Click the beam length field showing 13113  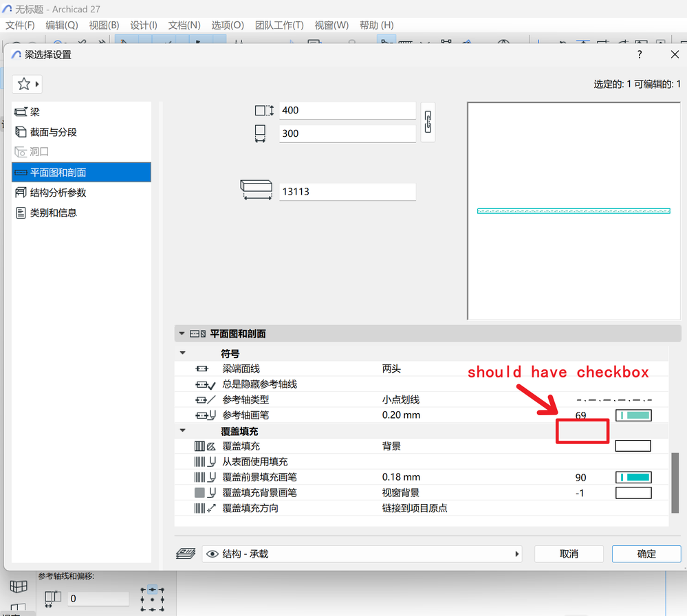click(347, 192)
